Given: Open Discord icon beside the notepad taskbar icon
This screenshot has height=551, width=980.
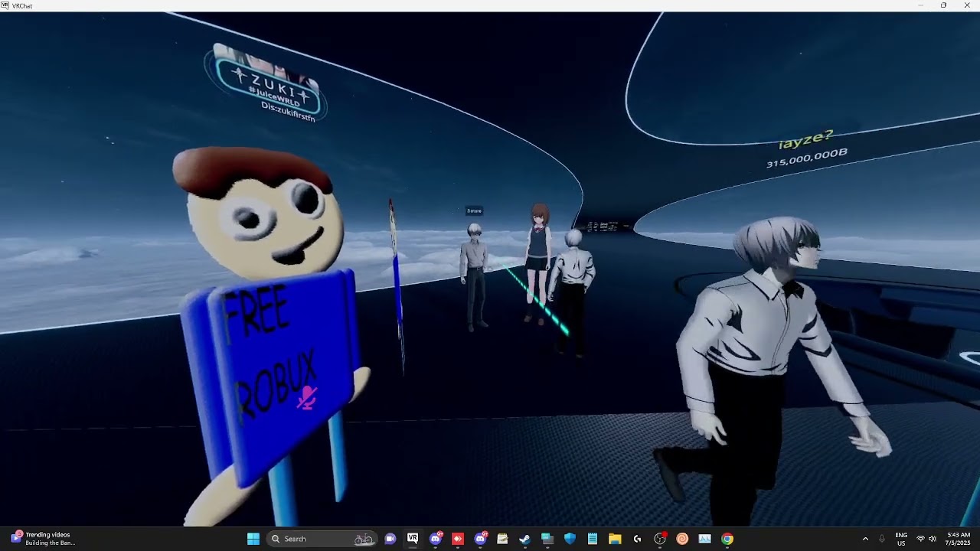Looking at the screenshot, I should click(x=481, y=539).
